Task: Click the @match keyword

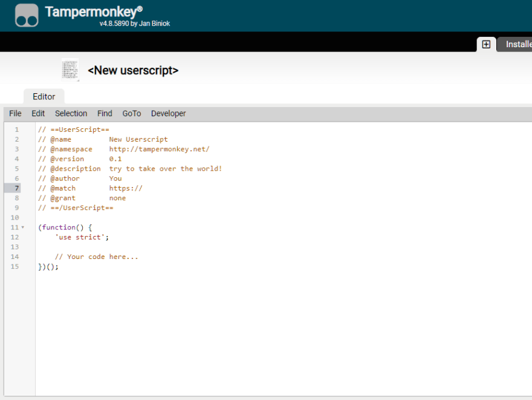Action: click(63, 188)
